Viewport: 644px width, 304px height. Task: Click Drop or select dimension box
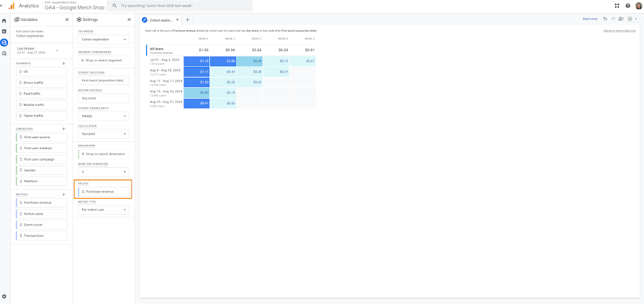click(104, 154)
